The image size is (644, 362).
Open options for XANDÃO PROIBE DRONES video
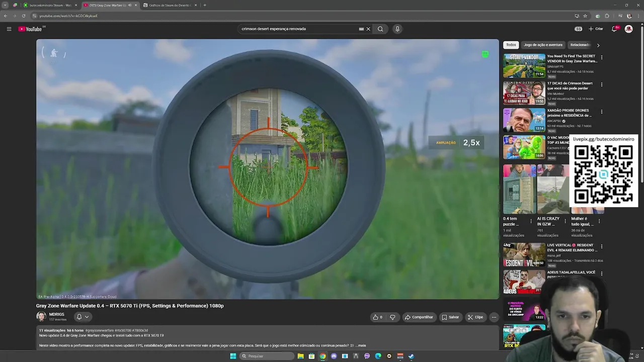(601, 112)
